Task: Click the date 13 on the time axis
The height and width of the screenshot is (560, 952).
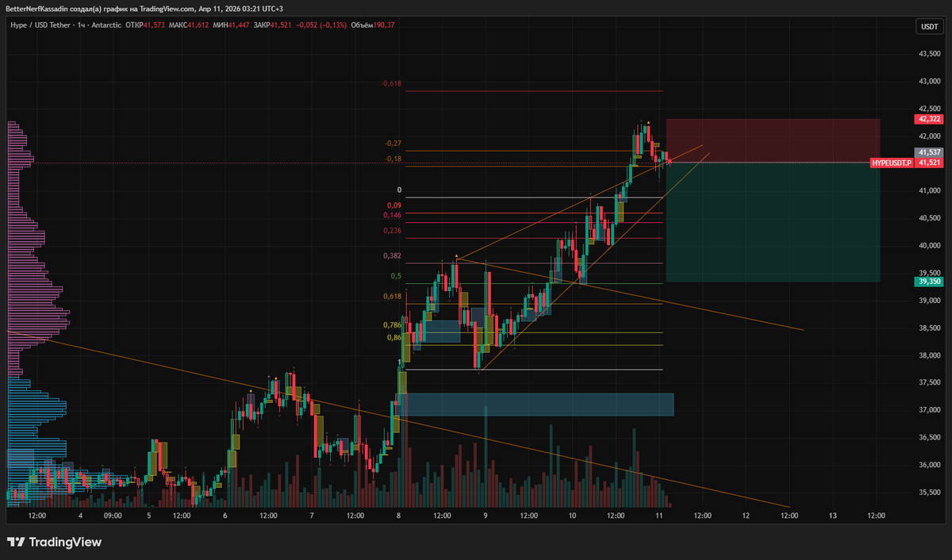Action: click(832, 516)
